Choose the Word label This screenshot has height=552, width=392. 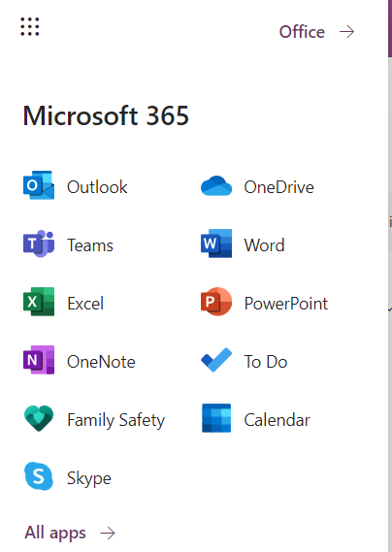tap(265, 245)
